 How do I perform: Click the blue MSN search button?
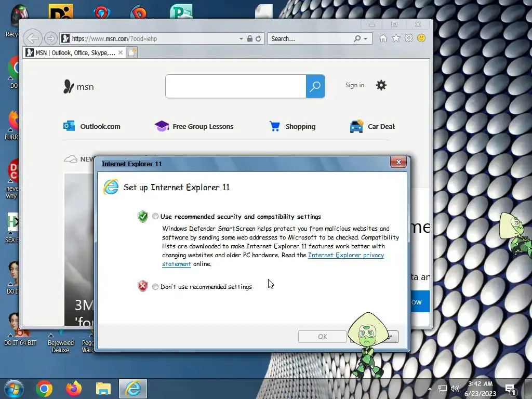[x=315, y=86]
